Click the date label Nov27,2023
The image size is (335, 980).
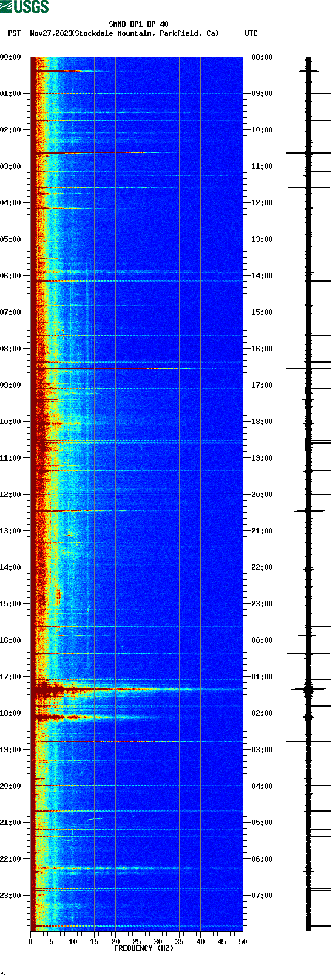(50, 33)
